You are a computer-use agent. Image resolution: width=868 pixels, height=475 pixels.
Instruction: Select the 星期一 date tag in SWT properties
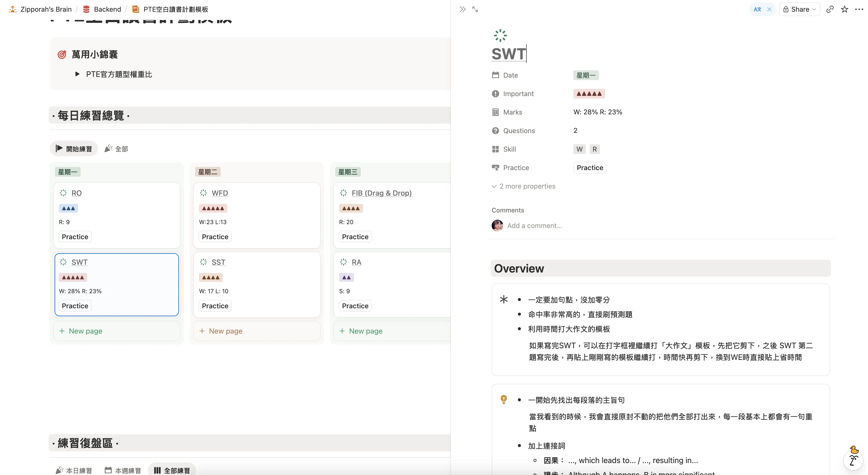pyautogui.click(x=586, y=75)
